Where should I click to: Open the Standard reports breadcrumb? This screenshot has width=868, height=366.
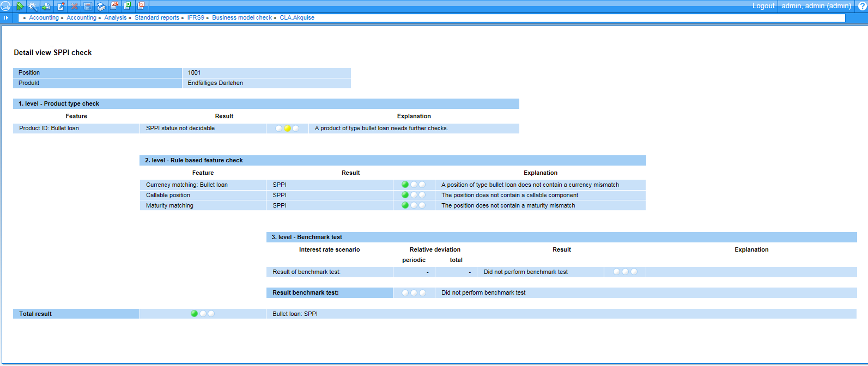pos(157,18)
